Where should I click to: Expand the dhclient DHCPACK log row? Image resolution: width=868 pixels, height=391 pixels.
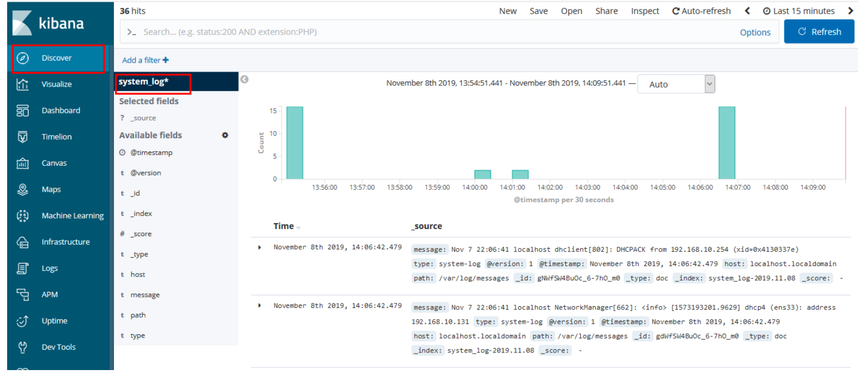(259, 247)
